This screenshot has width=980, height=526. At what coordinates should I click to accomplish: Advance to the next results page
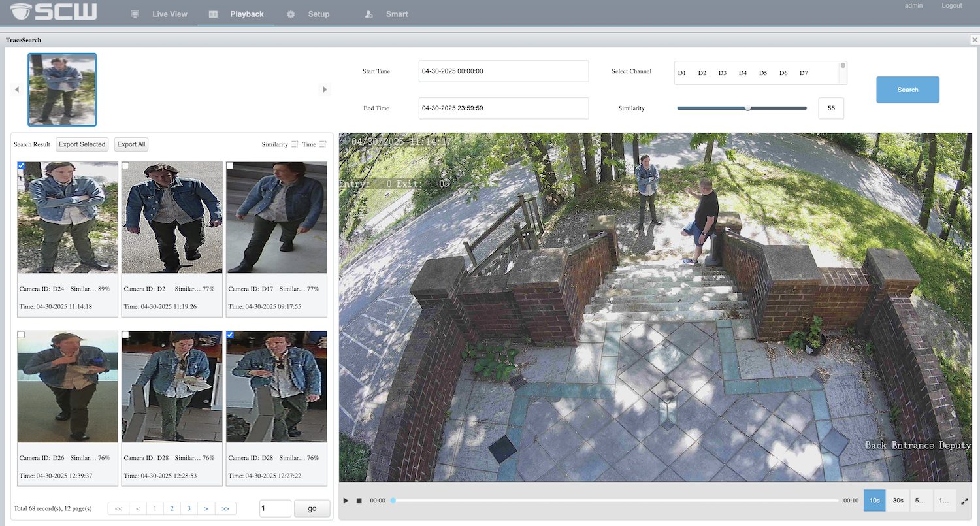[206, 508]
